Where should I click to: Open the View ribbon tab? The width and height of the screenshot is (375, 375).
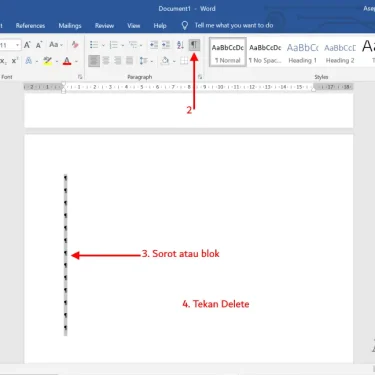[x=134, y=26]
